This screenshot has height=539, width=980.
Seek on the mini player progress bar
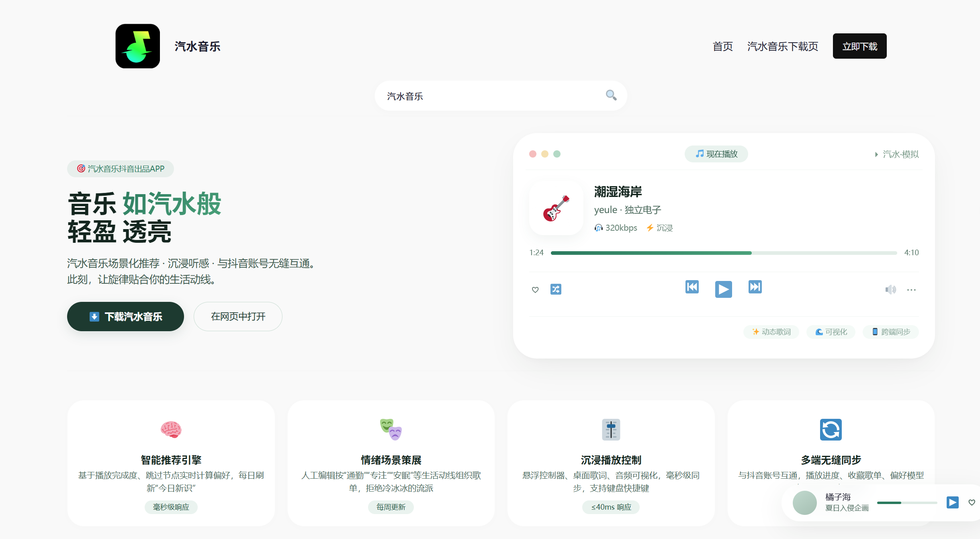[907, 503]
